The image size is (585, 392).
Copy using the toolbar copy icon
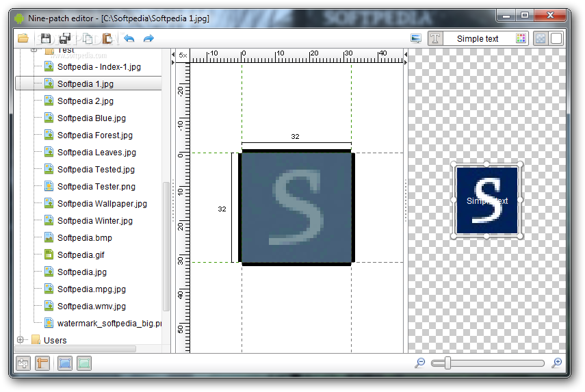click(88, 38)
